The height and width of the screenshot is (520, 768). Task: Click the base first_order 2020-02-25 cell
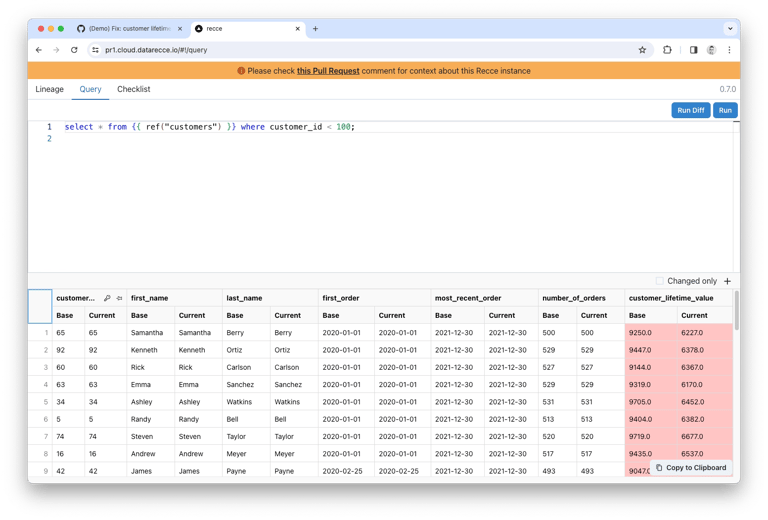coord(346,471)
